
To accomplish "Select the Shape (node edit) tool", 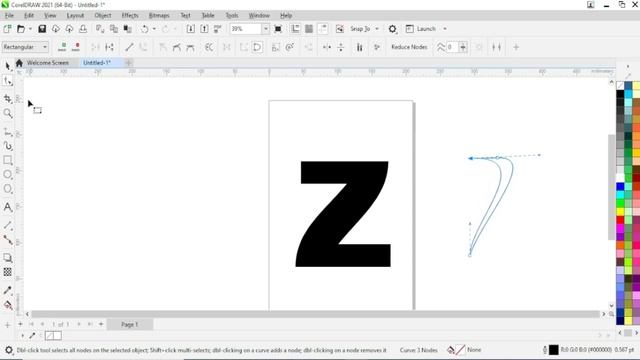I will click(7, 81).
